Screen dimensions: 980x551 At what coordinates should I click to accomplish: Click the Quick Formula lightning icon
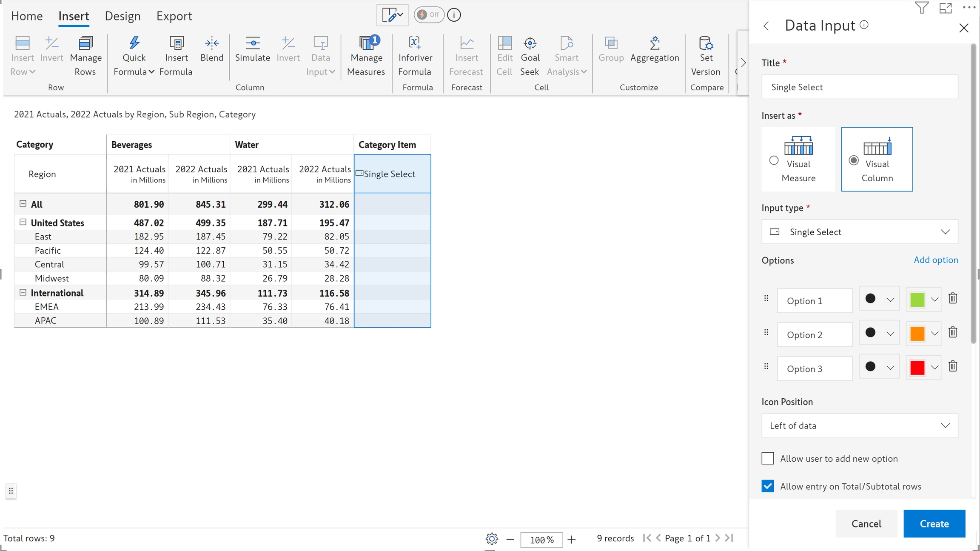pos(134,43)
